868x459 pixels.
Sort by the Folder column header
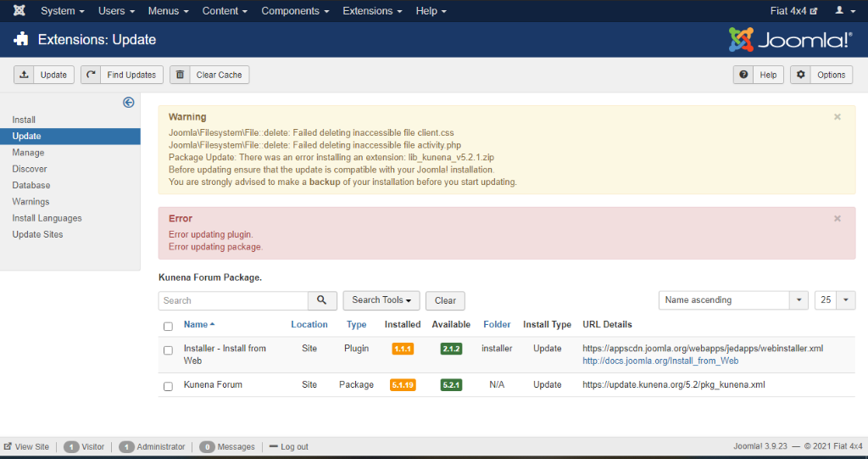tap(497, 324)
